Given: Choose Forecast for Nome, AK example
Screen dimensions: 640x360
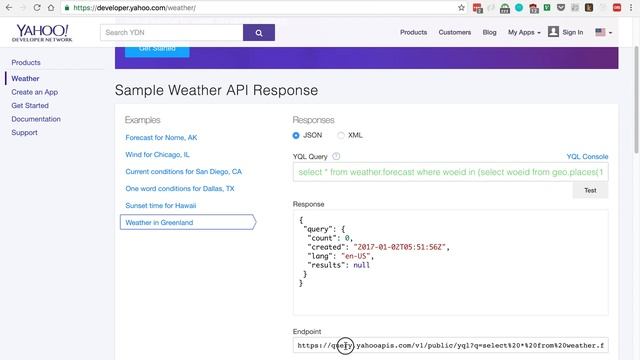Looking at the screenshot, I should point(161,138).
